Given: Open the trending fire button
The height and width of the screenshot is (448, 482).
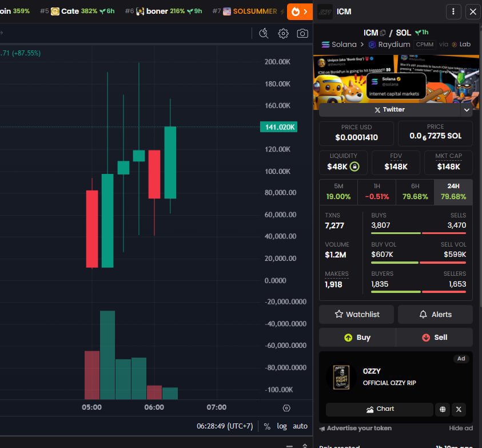Looking at the screenshot, I should click(300, 11).
